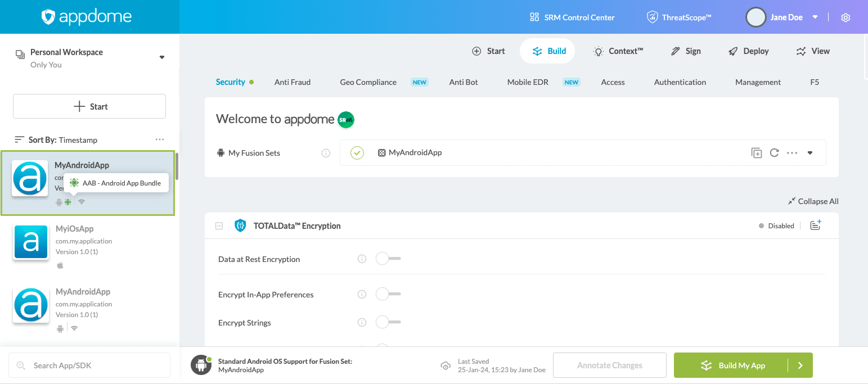This screenshot has width=868, height=384.
Task: Open the Deploy section
Action: pyautogui.click(x=748, y=51)
